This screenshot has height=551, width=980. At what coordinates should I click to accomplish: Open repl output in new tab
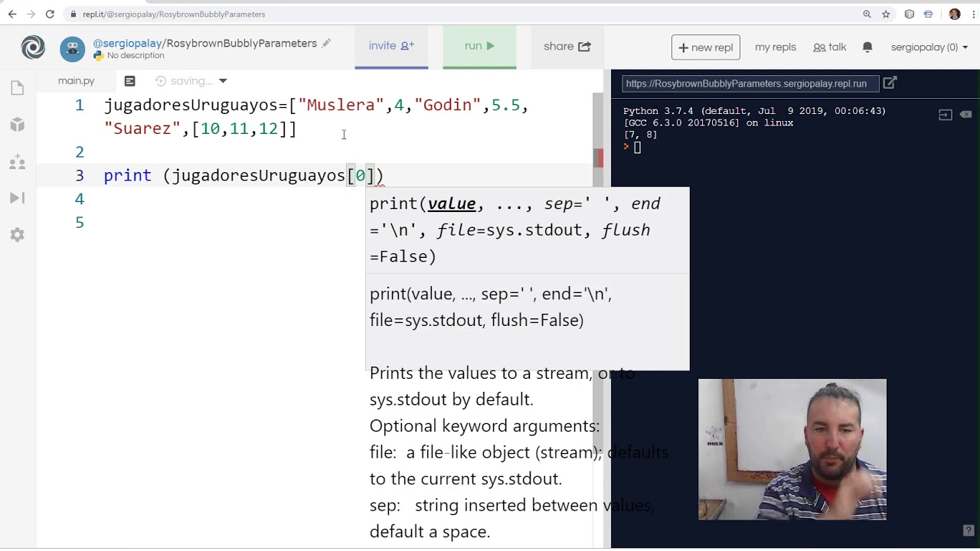tap(890, 83)
